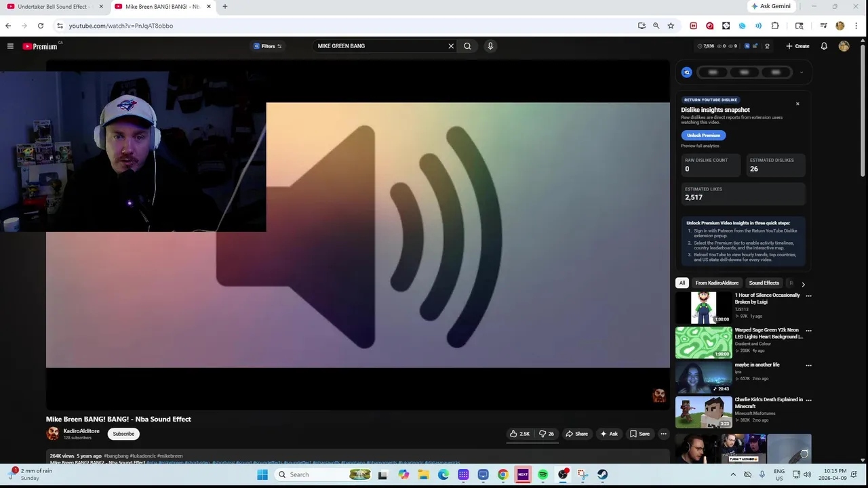
Task: Click the red fast-forward extension icon
Action: point(693,26)
